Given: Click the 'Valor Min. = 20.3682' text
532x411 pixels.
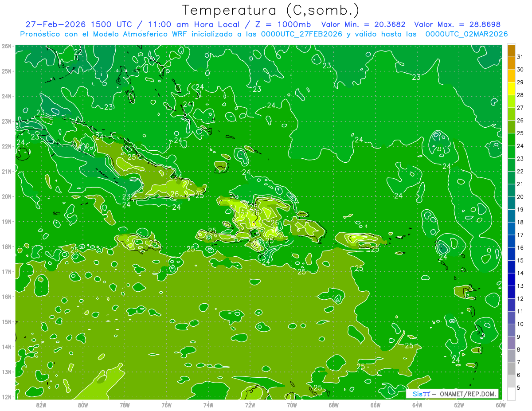Looking at the screenshot, I should click(x=363, y=24).
